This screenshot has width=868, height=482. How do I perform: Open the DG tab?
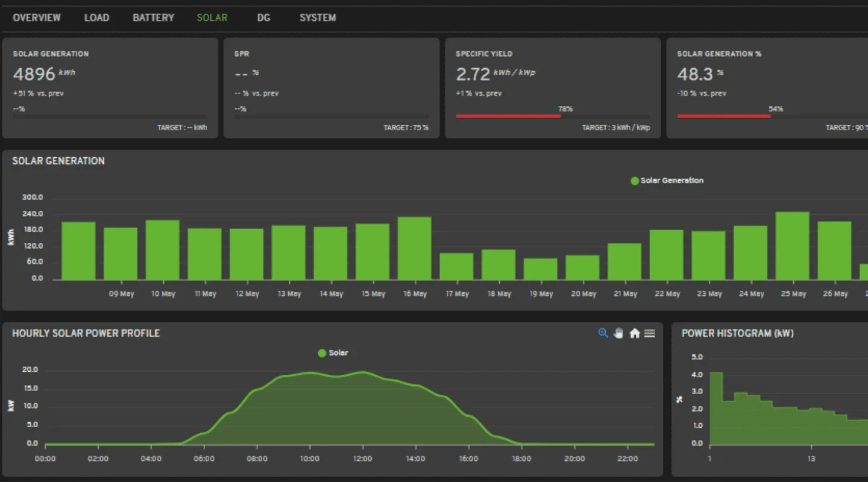coord(263,17)
